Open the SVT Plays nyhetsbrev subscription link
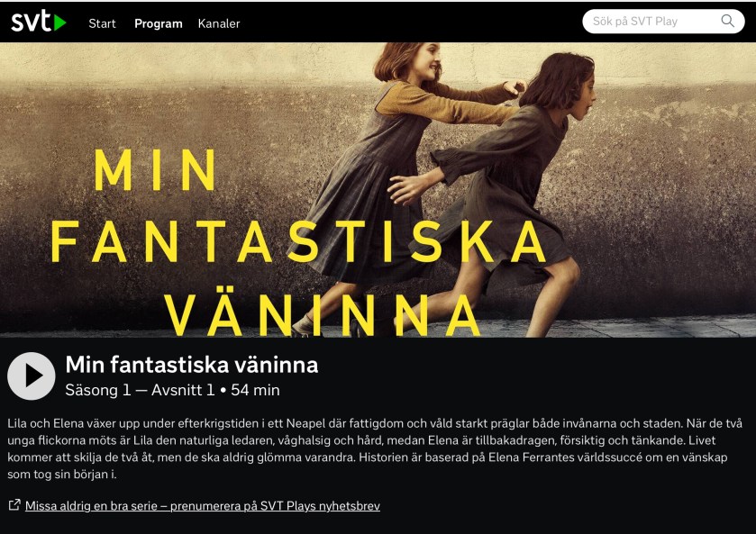This screenshot has width=756, height=534. [203, 506]
